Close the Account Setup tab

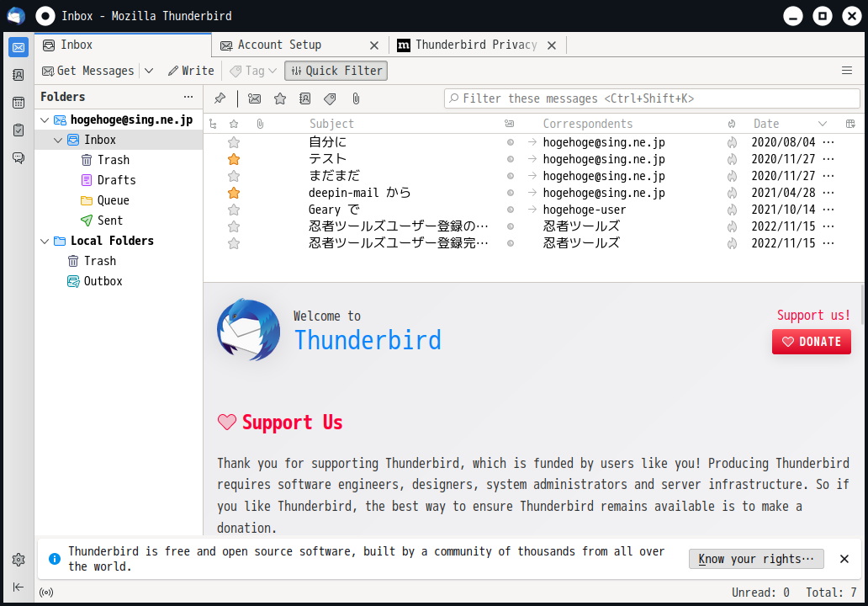click(374, 45)
